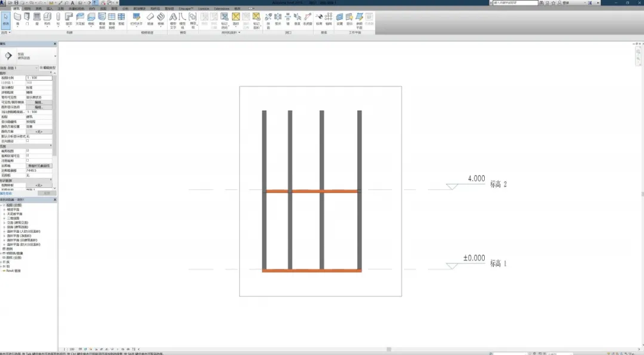Toggle the Sun Path (日光路径) checkbox
Screen dimensions: 644x355
pyautogui.click(x=28, y=141)
